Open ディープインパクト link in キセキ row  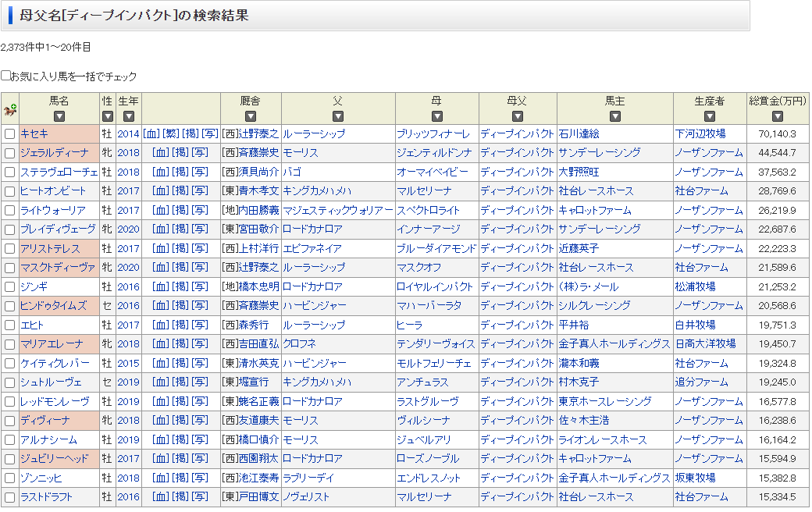pyautogui.click(x=518, y=133)
